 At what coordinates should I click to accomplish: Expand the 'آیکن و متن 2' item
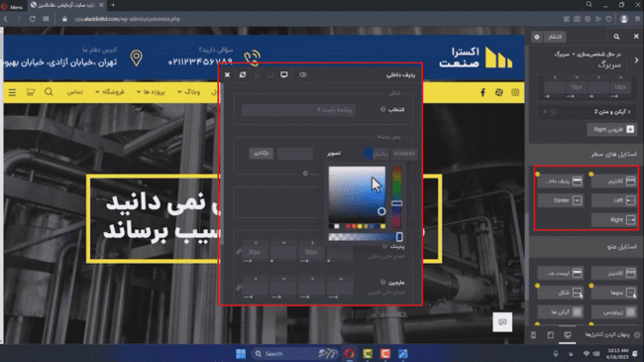click(612, 111)
